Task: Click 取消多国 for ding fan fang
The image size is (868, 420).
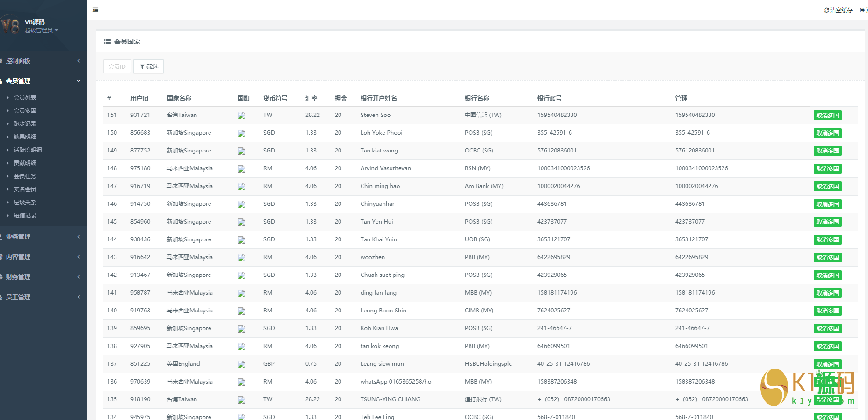Action: click(827, 293)
